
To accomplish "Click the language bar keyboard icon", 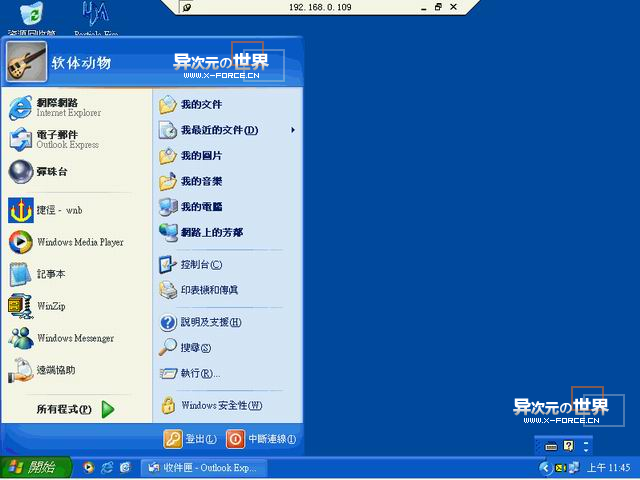I will (551, 447).
